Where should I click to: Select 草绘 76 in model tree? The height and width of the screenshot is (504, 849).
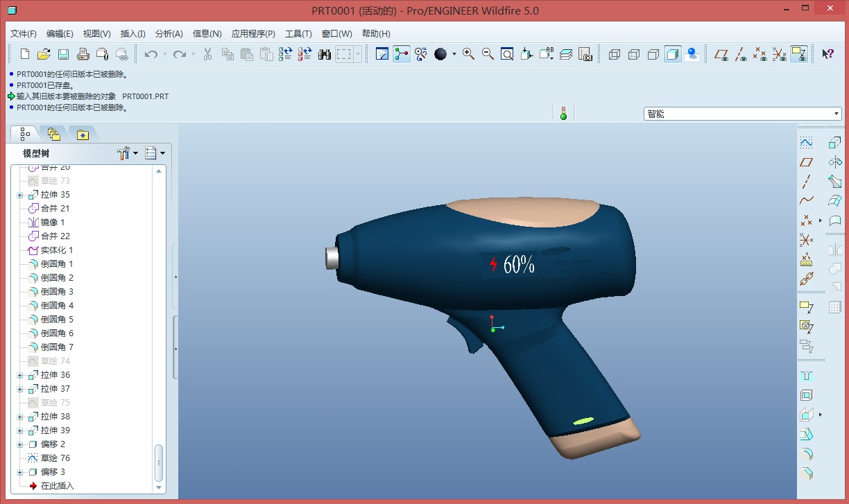coord(49,458)
